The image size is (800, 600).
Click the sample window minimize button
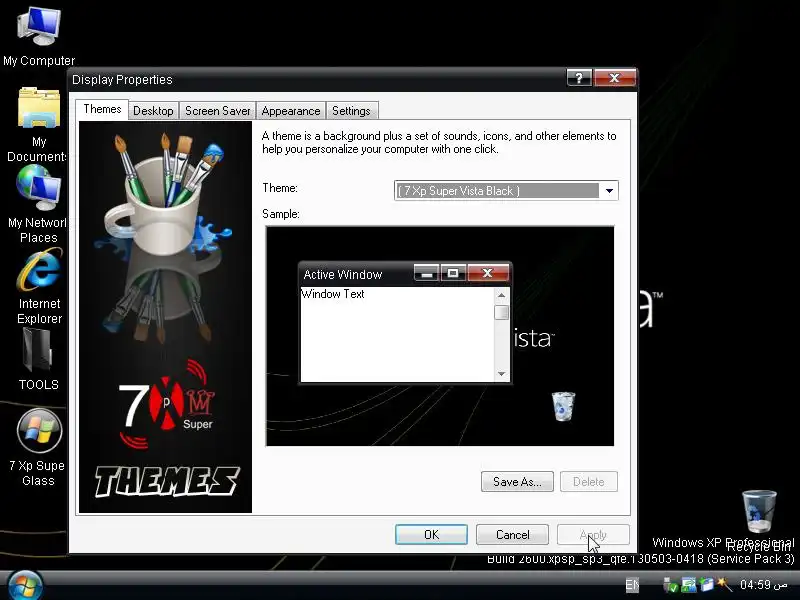[x=426, y=273]
